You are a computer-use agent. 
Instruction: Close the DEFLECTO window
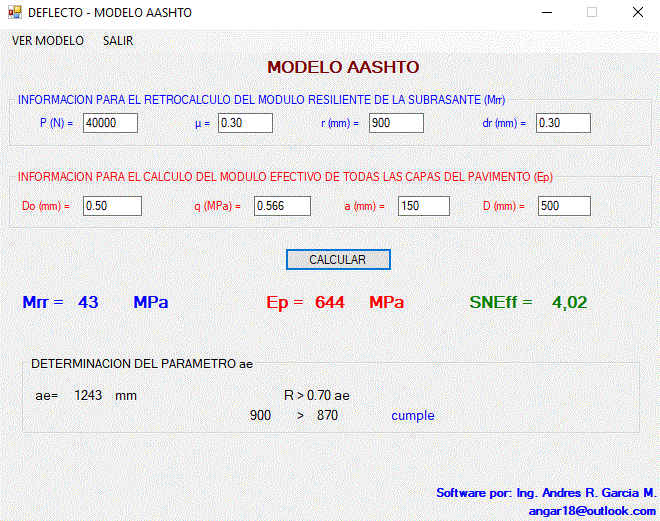638,13
